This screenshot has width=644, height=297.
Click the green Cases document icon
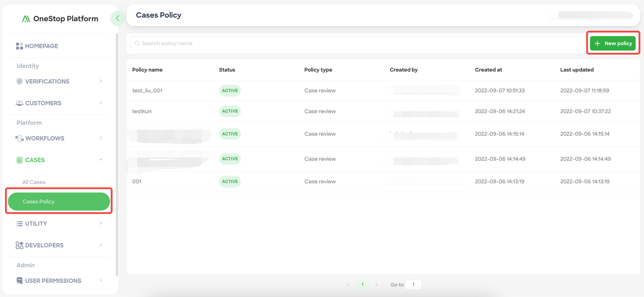(x=20, y=160)
